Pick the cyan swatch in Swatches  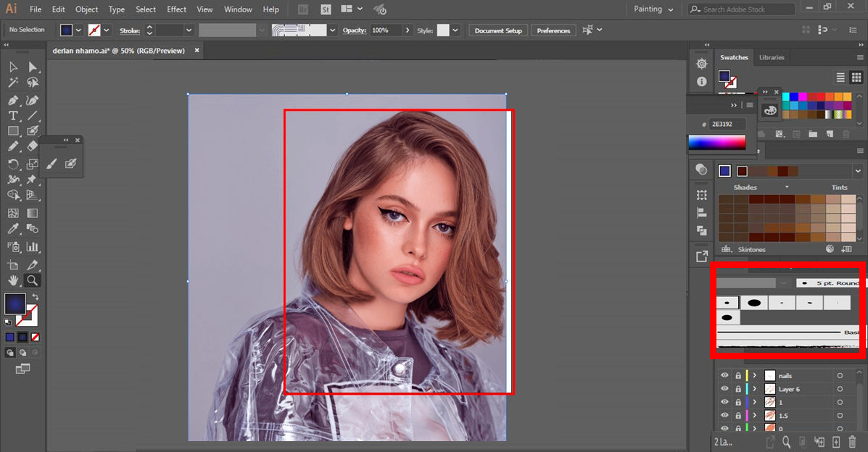pos(785,97)
